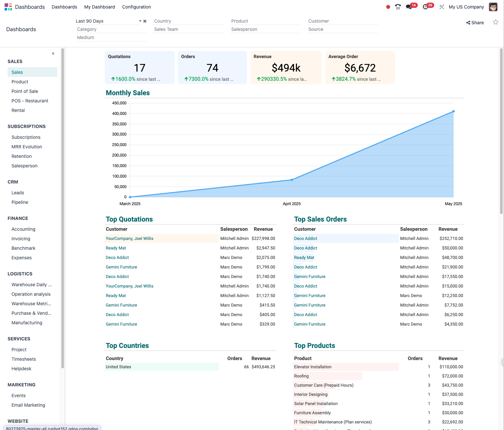Viewport: 504px width, 430px height.
Task: Open the Salesperson filter field
Action: [x=265, y=29]
